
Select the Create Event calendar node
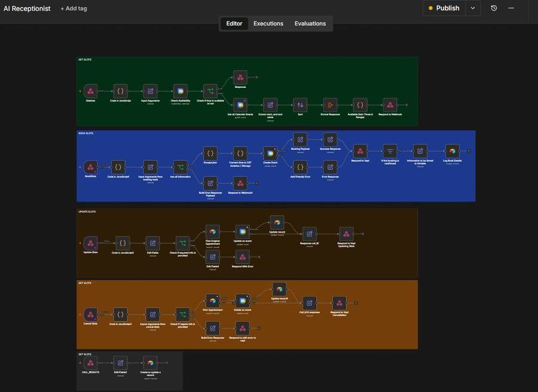[270, 154]
